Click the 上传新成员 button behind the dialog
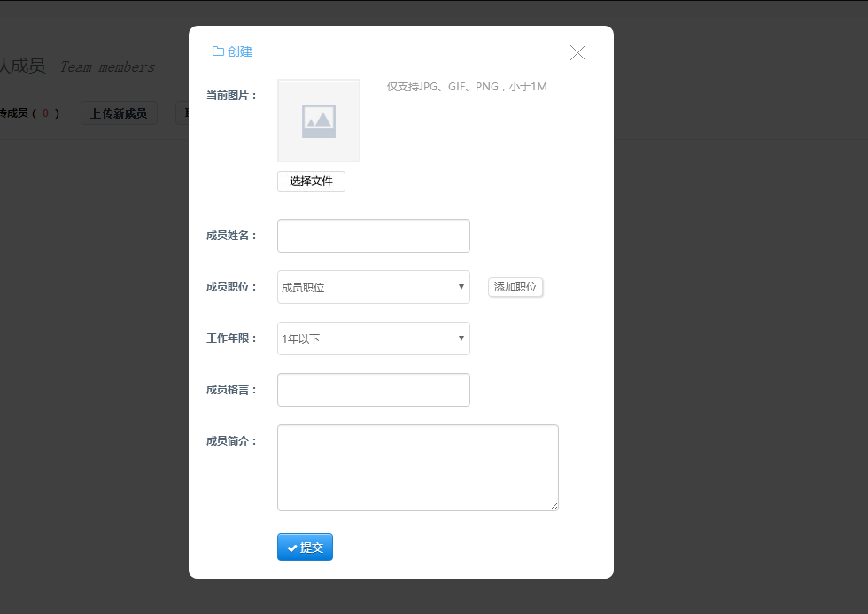This screenshot has height=614, width=868. pos(119,113)
